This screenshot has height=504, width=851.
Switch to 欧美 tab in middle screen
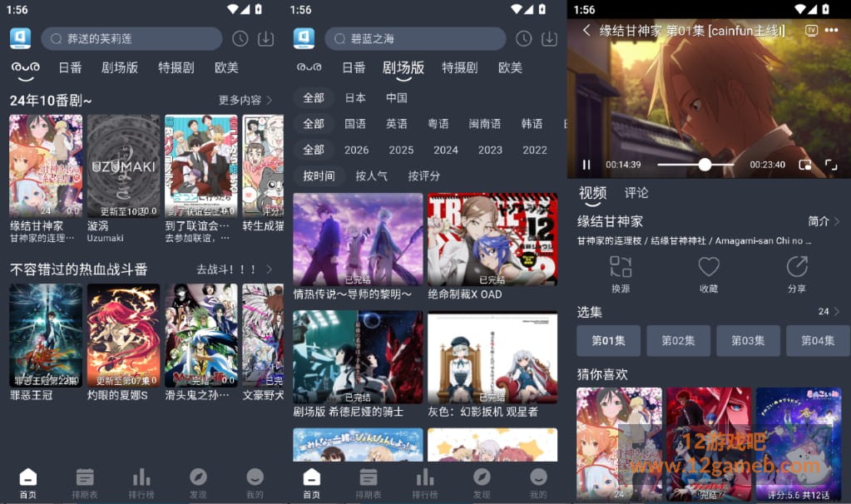pyautogui.click(x=510, y=68)
